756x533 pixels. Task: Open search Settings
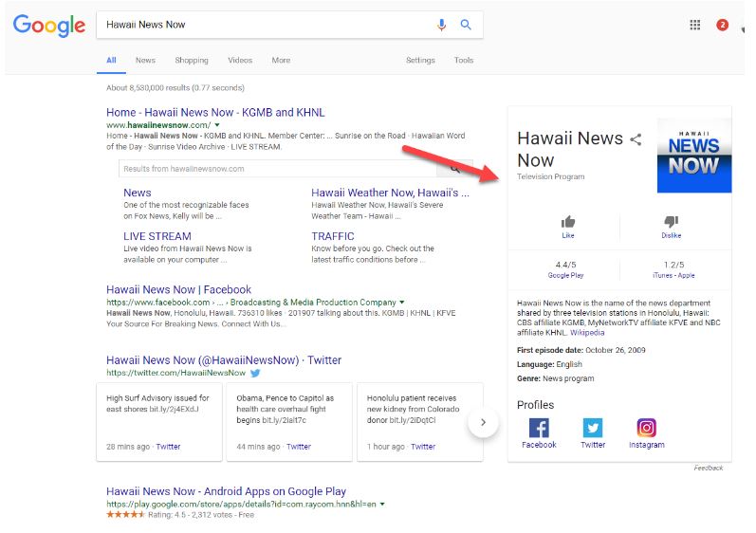pyautogui.click(x=420, y=61)
